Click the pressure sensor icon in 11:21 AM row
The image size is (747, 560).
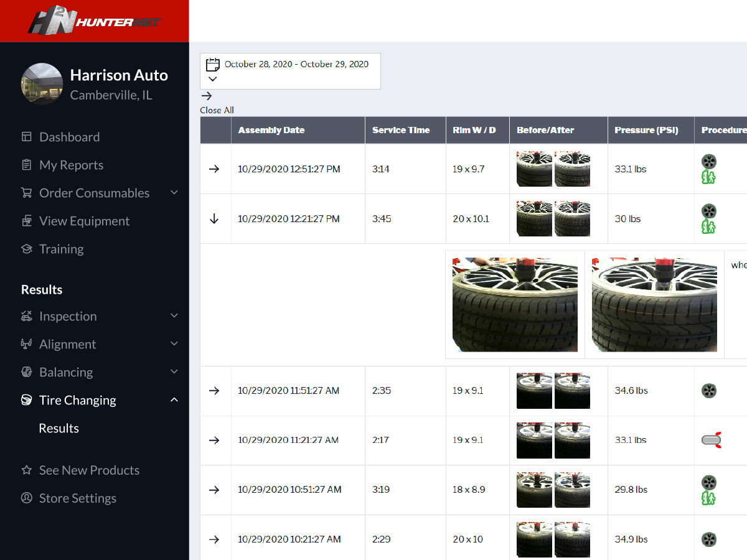710,441
